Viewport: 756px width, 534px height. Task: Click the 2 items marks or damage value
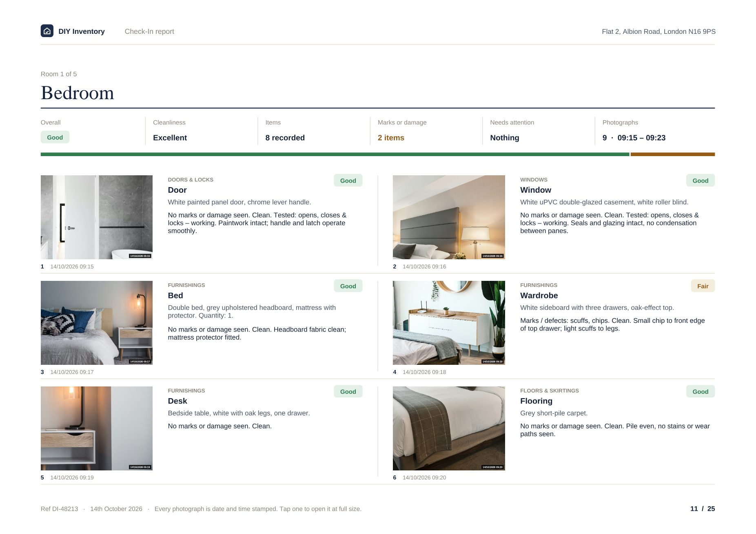(x=391, y=138)
